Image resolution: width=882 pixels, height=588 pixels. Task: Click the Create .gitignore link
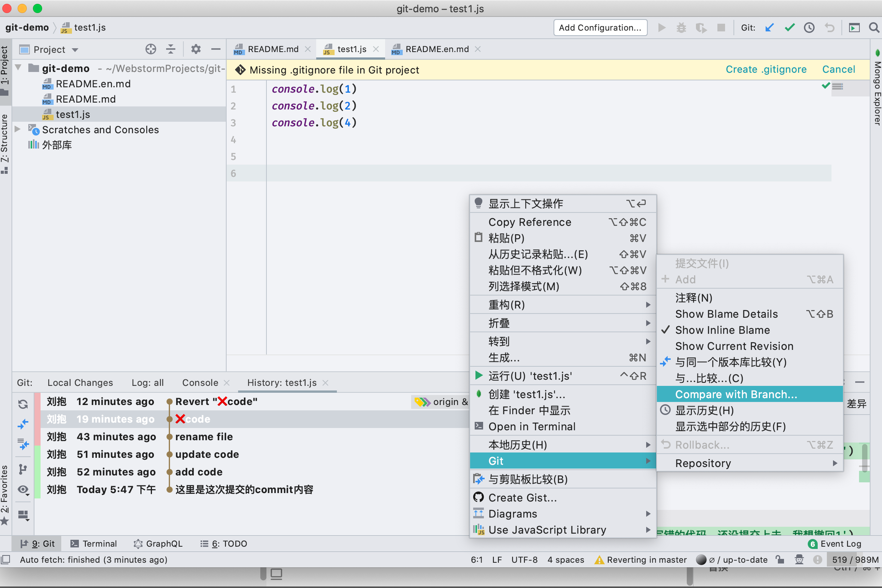tap(766, 70)
